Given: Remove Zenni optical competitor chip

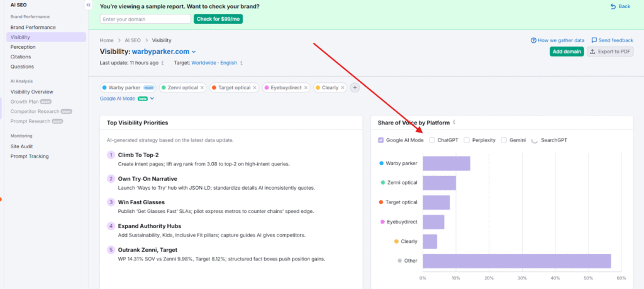Looking at the screenshot, I should (202, 88).
